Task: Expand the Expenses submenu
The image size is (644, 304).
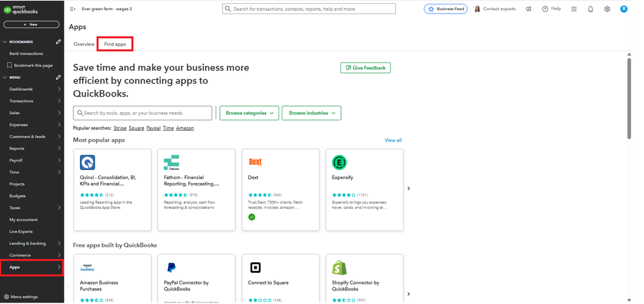Action: pyautogui.click(x=59, y=125)
